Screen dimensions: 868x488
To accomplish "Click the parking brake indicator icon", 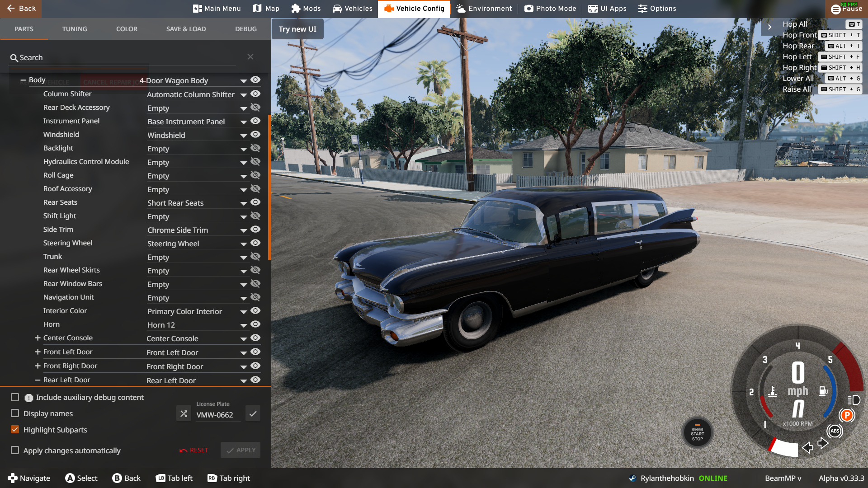I will 847,415.
